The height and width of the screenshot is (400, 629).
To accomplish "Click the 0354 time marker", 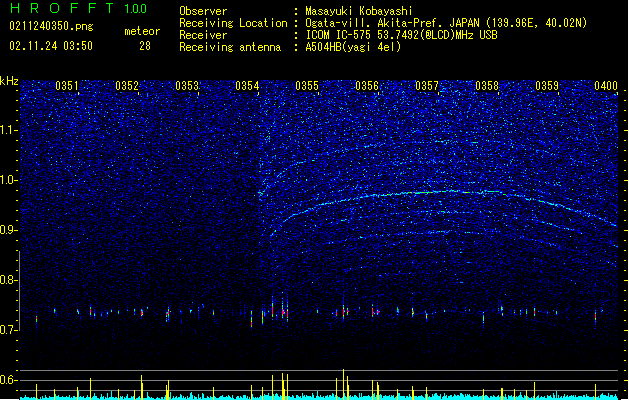I will coord(247,86).
